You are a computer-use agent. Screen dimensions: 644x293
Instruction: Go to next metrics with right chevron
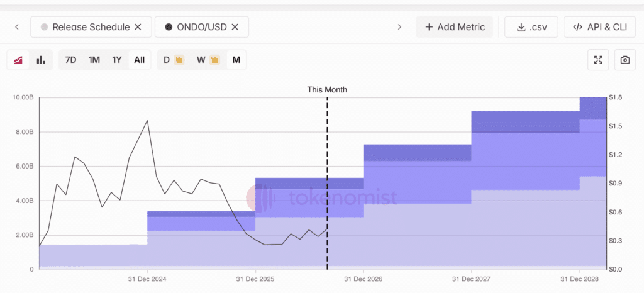click(x=399, y=27)
